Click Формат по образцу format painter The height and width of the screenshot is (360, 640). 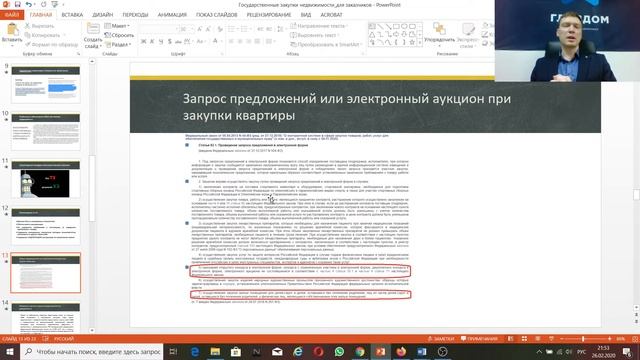click(51, 44)
